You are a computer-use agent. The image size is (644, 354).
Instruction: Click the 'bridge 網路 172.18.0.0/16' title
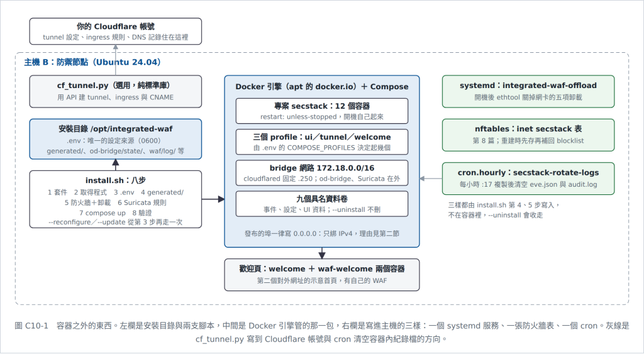coord(322,168)
